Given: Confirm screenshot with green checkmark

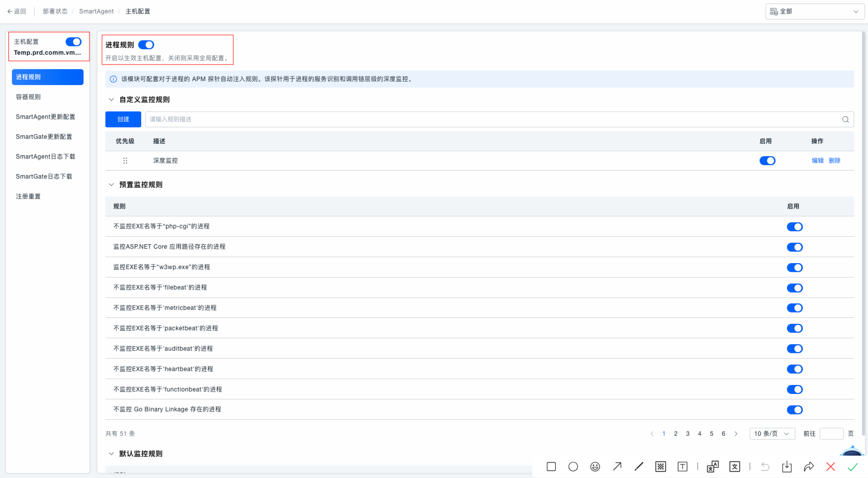Looking at the screenshot, I should click(853, 467).
